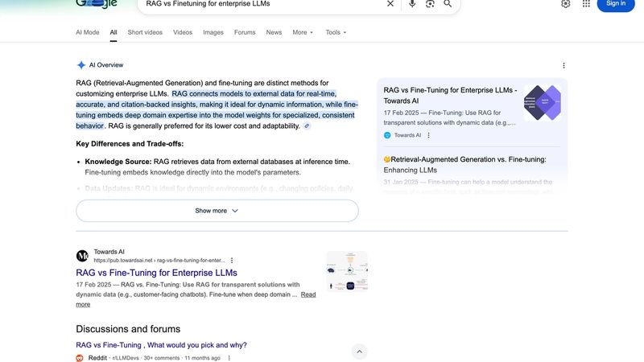Go to the Google logo homepage

pyautogui.click(x=97, y=4)
